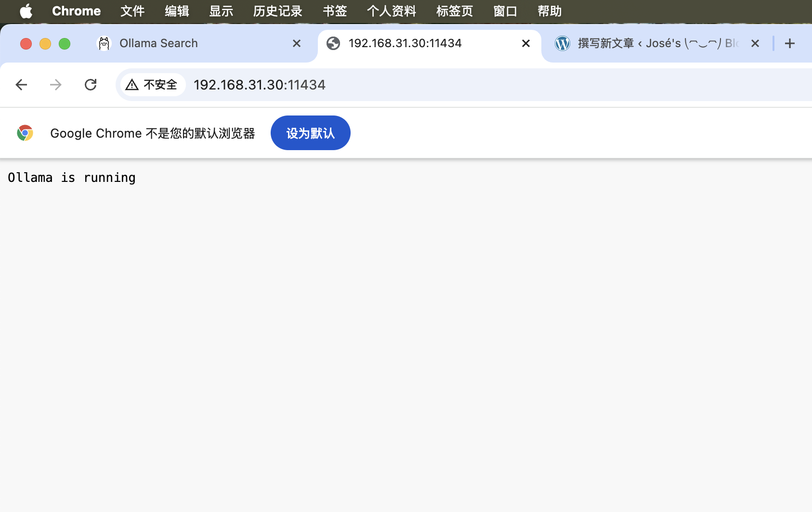Click the Apple logo menu
The width and height of the screenshot is (812, 512).
point(26,11)
